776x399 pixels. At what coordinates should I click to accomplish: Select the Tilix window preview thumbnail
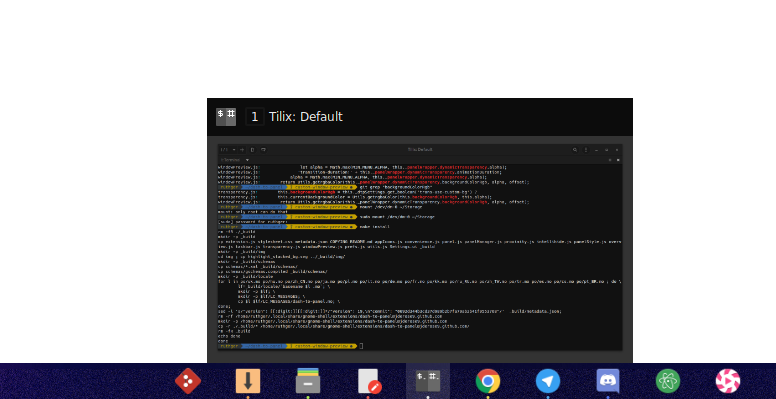click(x=420, y=248)
